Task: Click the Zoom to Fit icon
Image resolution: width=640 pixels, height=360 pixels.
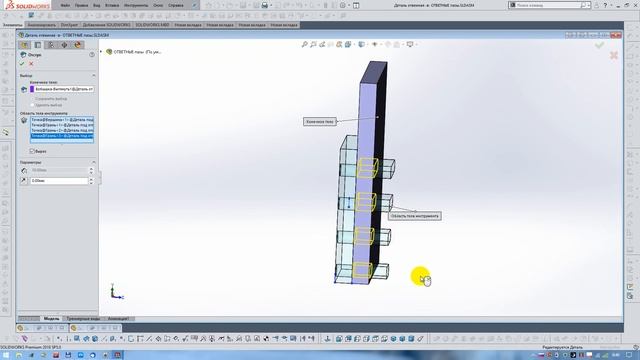Action: coord(304,44)
